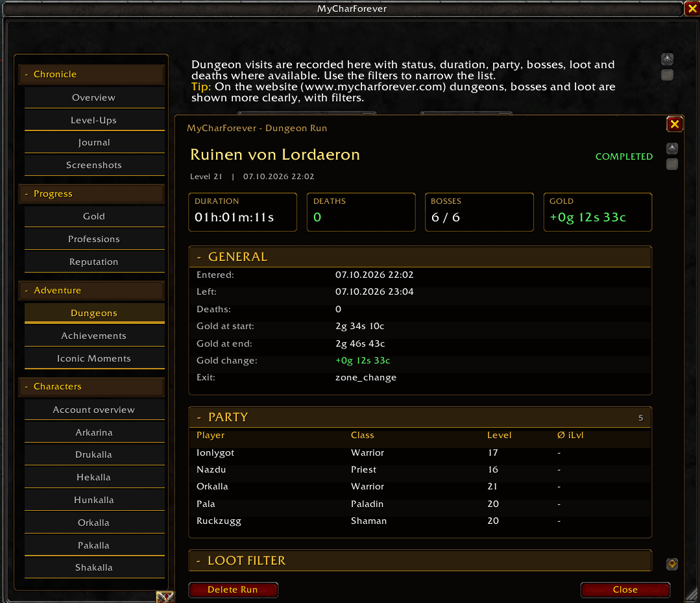Viewport: 700px width, 603px height.
Task: Select character Arkarina in sidebar
Action: [94, 432]
